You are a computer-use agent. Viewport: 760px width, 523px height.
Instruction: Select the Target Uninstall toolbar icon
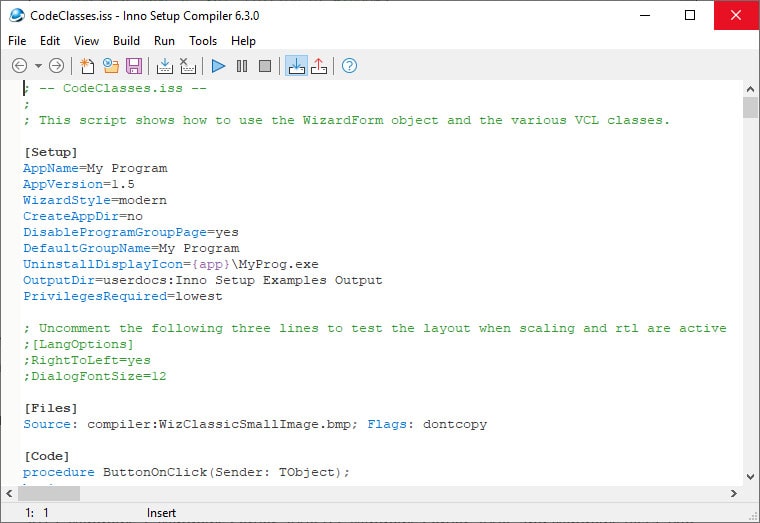(x=319, y=65)
